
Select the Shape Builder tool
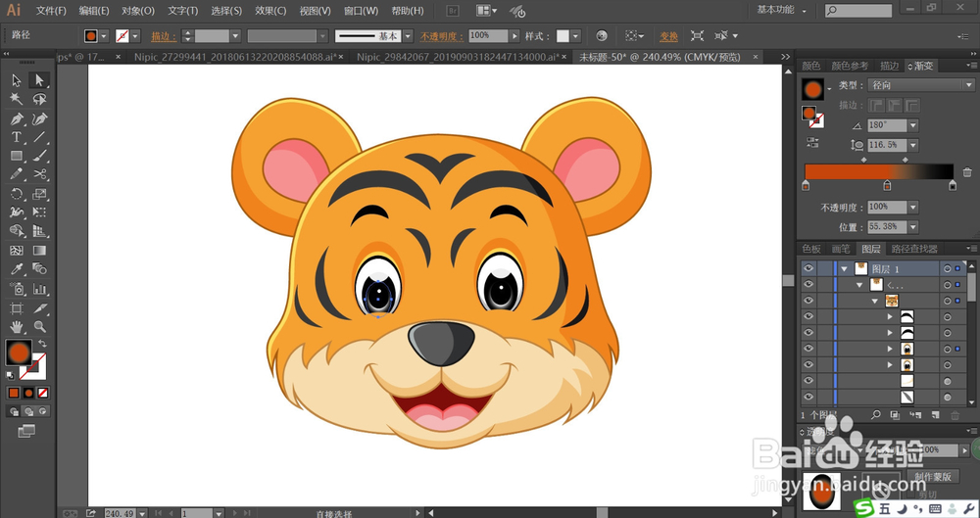17,231
